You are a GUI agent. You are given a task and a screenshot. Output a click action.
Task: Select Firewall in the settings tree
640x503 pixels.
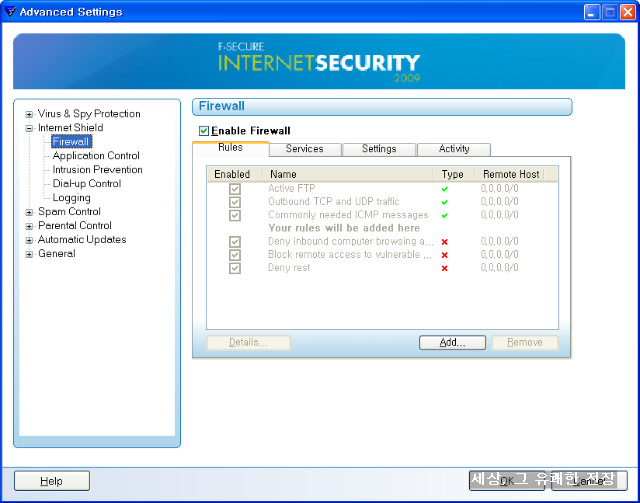71,142
